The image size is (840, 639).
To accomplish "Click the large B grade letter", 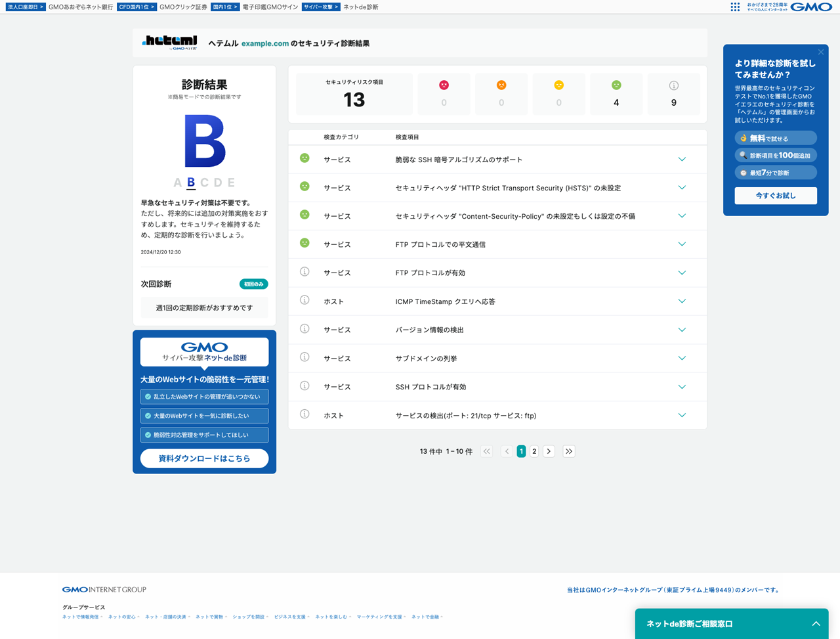I will click(205, 141).
